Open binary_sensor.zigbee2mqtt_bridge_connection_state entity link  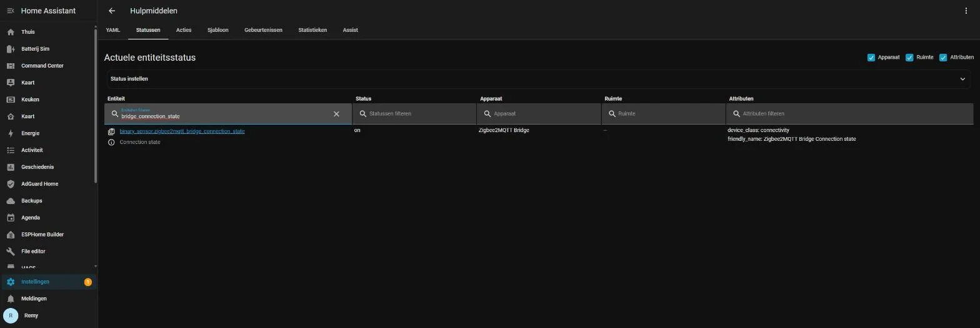coord(182,131)
